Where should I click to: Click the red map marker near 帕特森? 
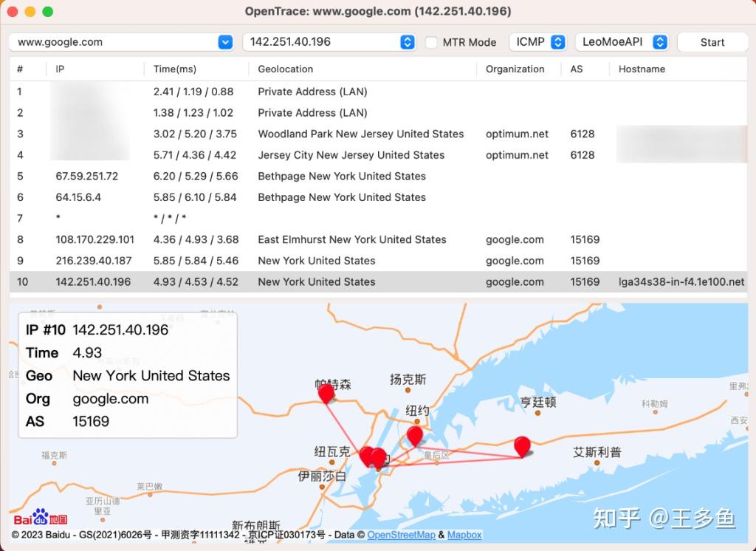pos(326,393)
